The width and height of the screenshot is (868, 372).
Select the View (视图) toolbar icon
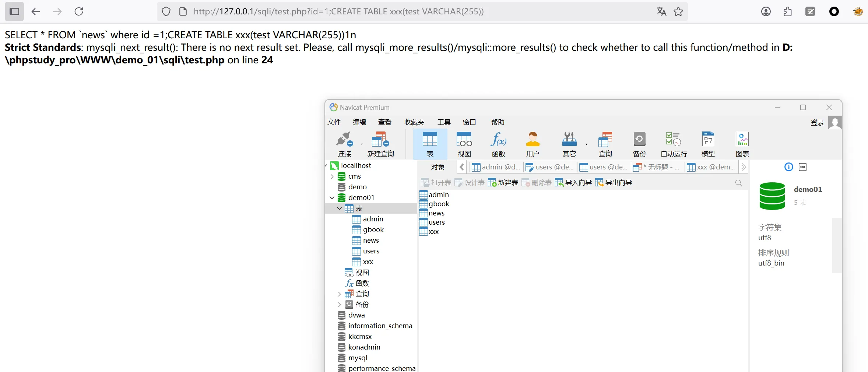(x=464, y=144)
